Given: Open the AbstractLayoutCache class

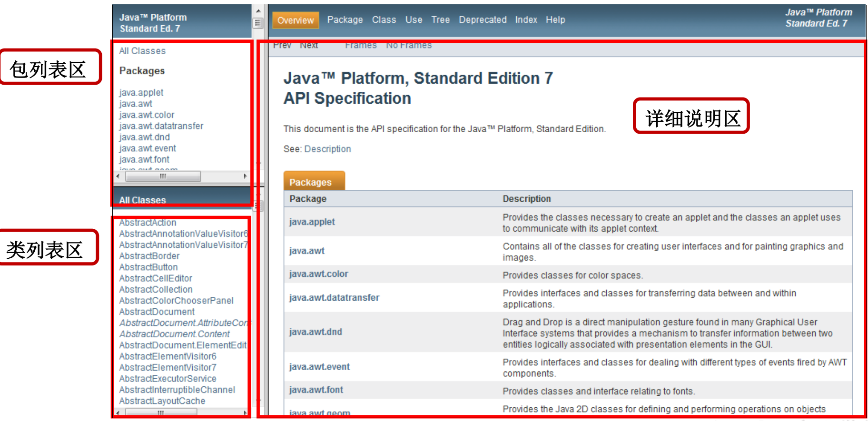Looking at the screenshot, I should [x=162, y=401].
